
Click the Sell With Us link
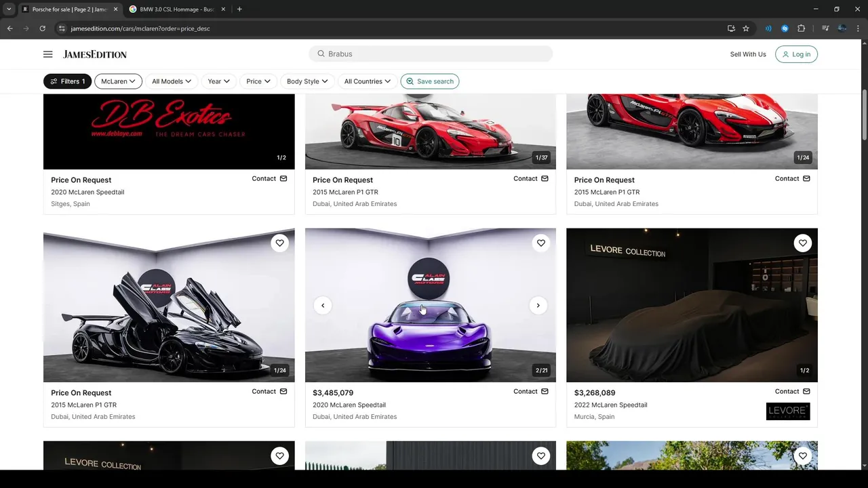click(x=748, y=54)
